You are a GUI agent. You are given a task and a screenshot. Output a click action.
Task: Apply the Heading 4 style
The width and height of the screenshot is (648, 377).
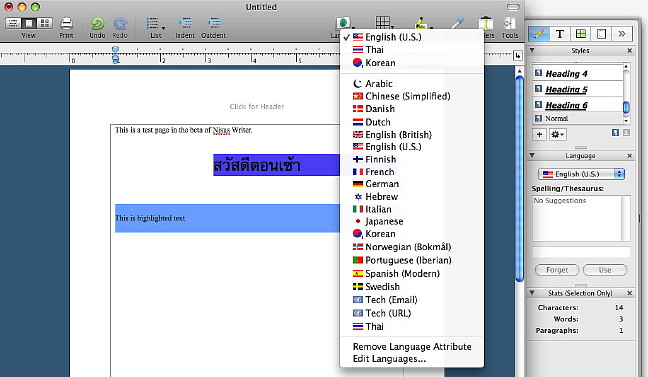click(578, 74)
